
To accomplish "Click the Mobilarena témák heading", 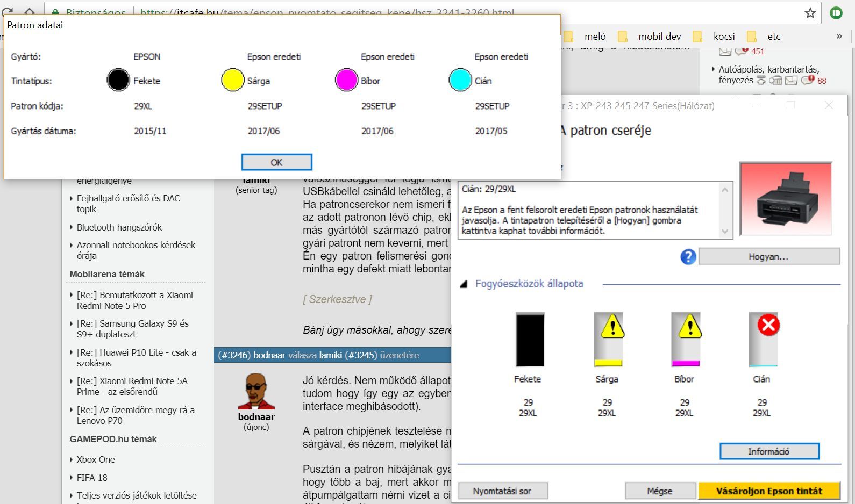I will [x=107, y=274].
